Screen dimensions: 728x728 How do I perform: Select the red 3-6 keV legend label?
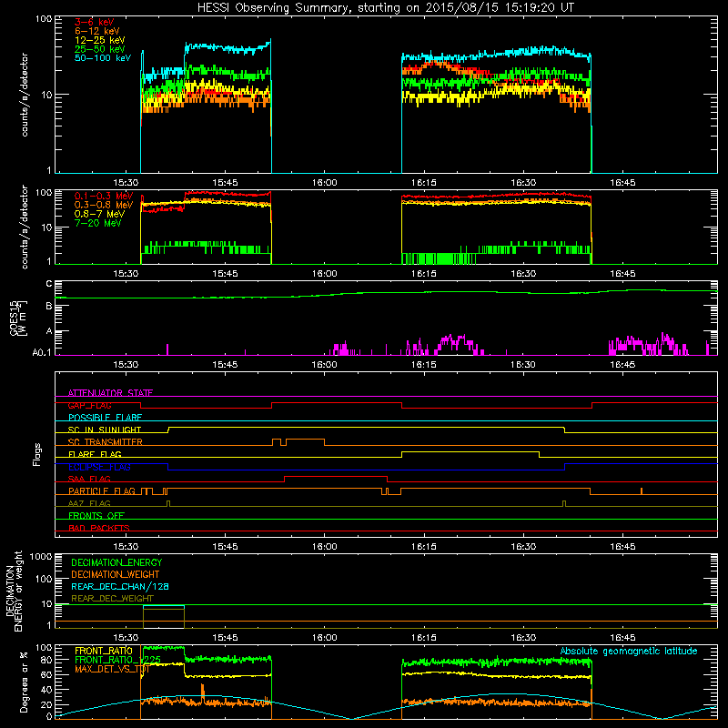point(95,22)
